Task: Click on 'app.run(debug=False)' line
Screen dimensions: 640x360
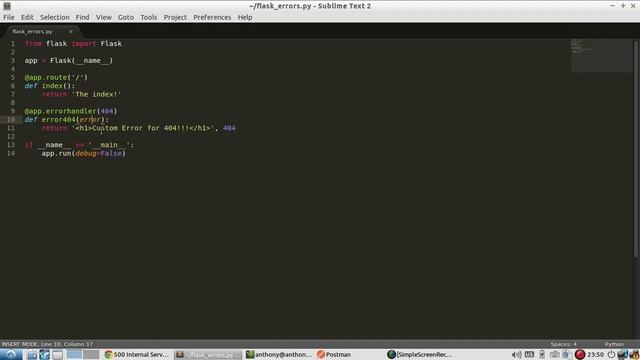Action: point(84,153)
